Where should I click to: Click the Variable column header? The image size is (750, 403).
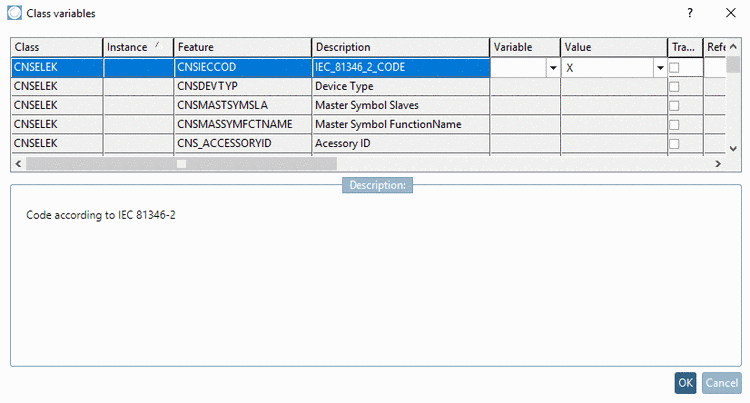coord(525,47)
